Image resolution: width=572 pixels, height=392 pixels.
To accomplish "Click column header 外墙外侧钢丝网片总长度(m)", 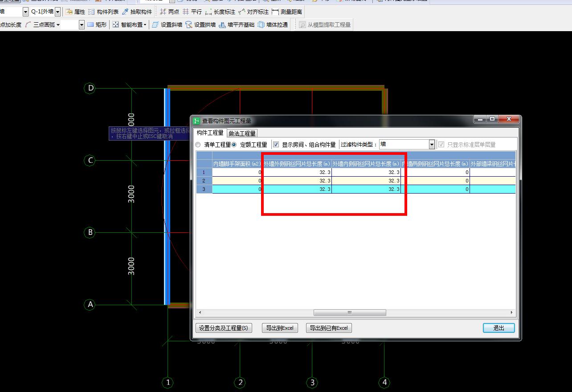I will coord(297,164).
